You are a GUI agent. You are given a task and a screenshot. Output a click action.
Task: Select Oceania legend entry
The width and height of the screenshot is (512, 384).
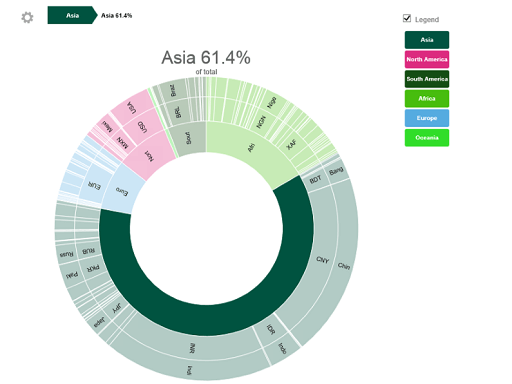(x=427, y=138)
